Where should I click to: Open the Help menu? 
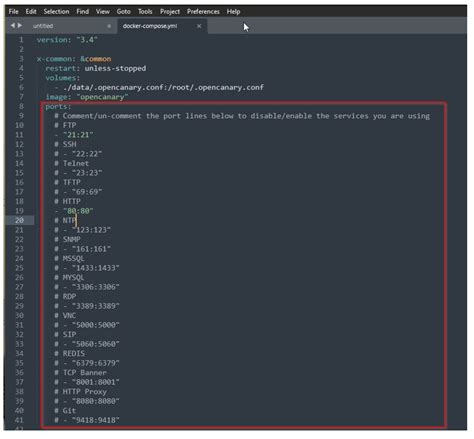(233, 12)
